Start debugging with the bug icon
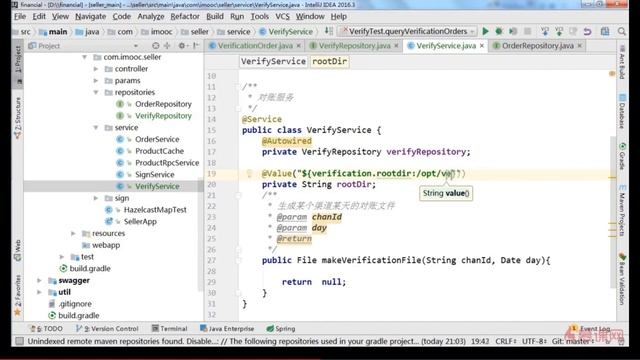The image size is (640, 360). point(499,31)
